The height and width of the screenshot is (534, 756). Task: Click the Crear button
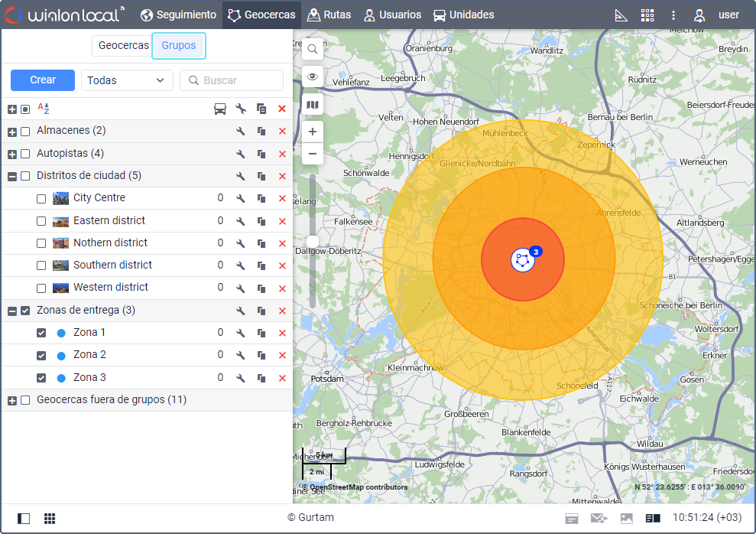43,80
